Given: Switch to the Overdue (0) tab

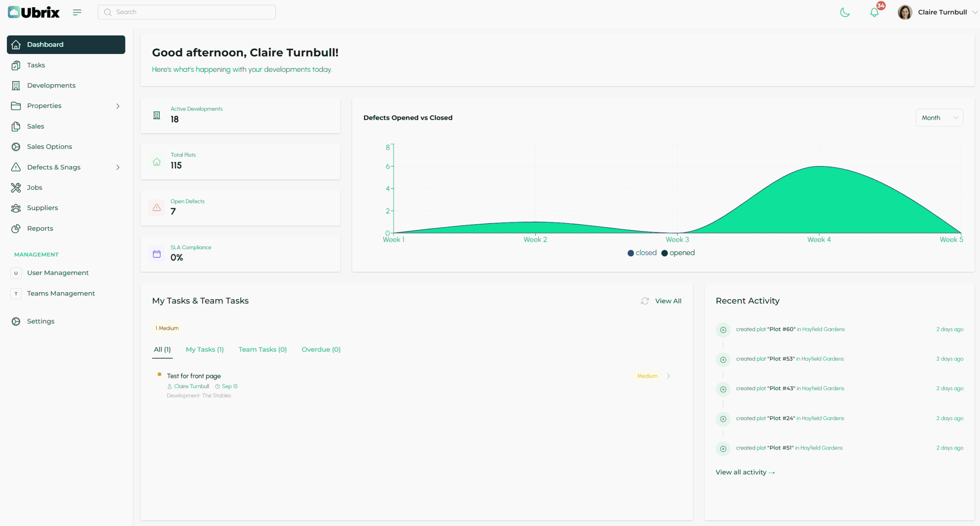Looking at the screenshot, I should coord(321,349).
